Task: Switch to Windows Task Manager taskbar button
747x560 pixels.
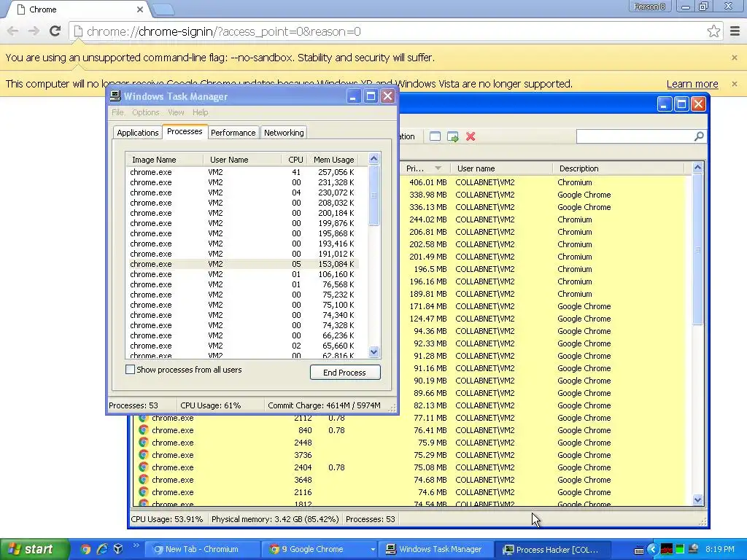Action: pos(435,550)
